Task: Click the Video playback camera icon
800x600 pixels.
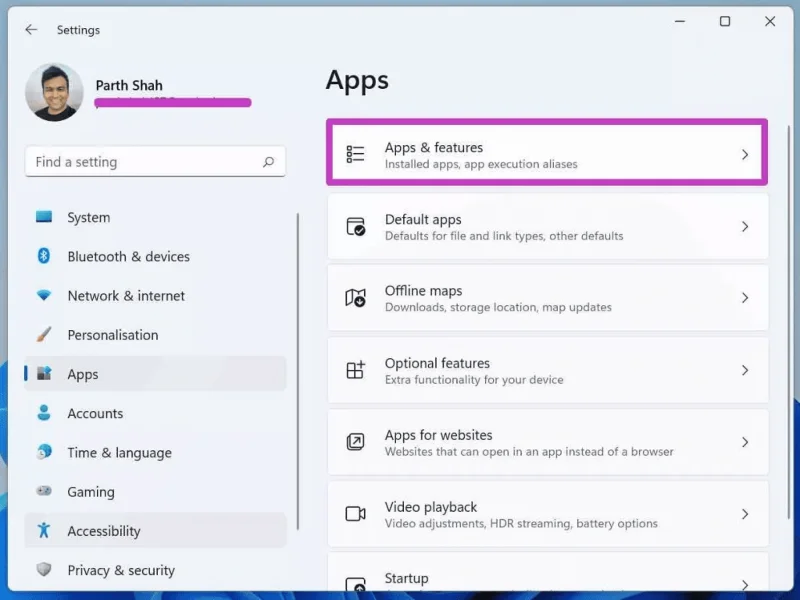Action: [355, 513]
